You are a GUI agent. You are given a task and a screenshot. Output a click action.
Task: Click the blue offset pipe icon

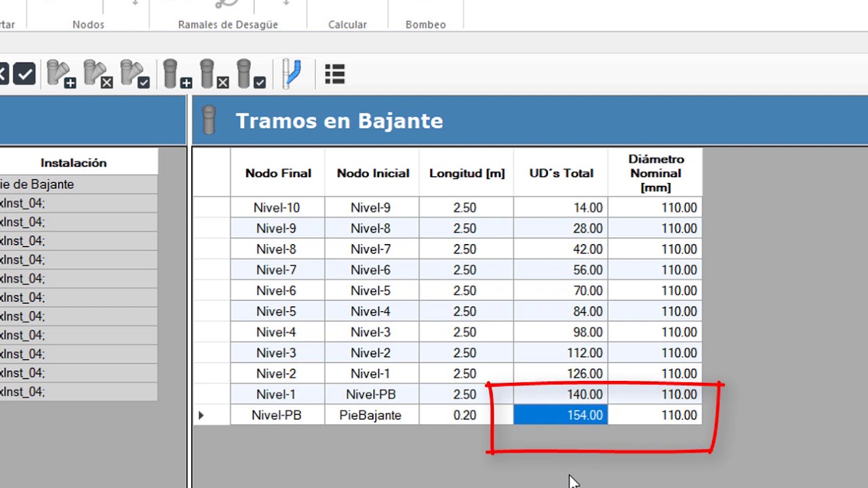[x=292, y=74]
